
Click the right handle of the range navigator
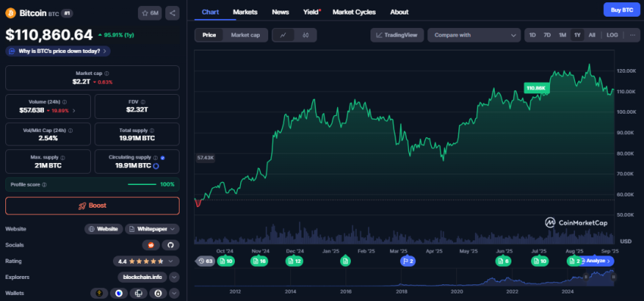pyautogui.click(x=614, y=277)
